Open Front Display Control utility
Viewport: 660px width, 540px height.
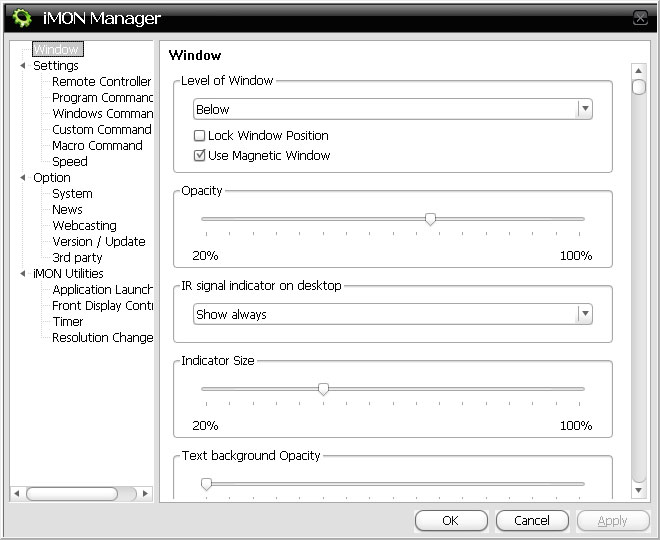point(102,306)
